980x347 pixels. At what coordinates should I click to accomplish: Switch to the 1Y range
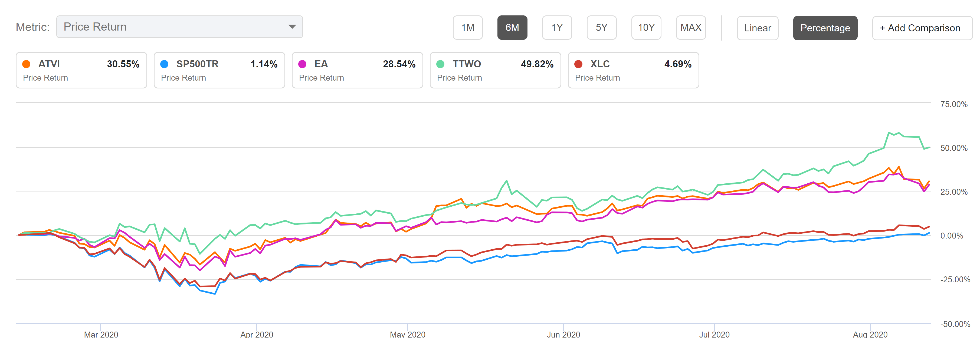tap(556, 27)
